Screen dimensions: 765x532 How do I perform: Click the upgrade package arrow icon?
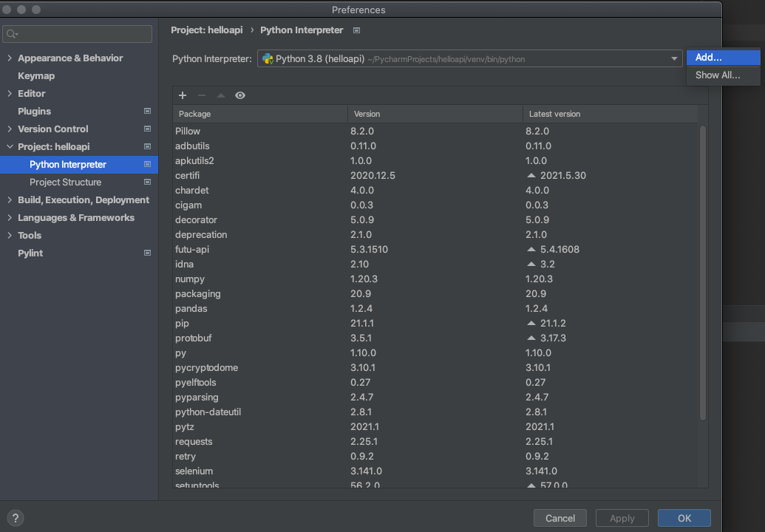tap(220, 95)
